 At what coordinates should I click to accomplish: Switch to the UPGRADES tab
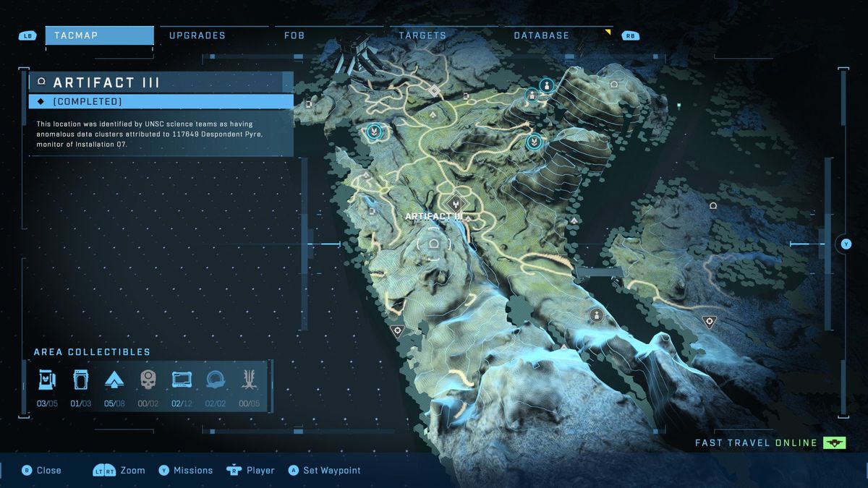click(x=196, y=35)
